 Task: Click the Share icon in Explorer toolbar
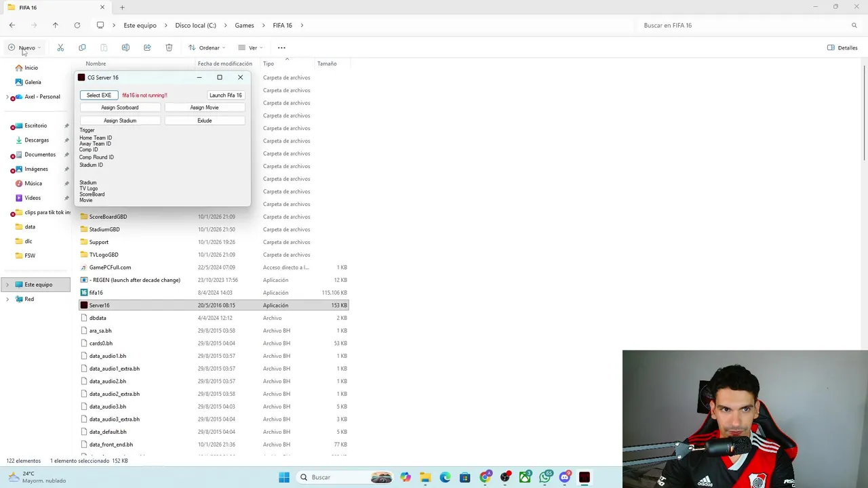click(147, 47)
